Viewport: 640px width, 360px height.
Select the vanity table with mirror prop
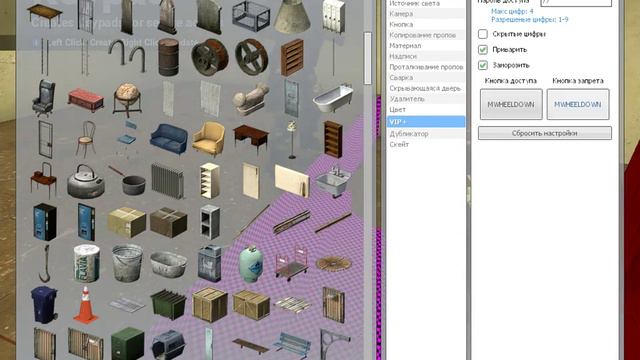coord(44,181)
